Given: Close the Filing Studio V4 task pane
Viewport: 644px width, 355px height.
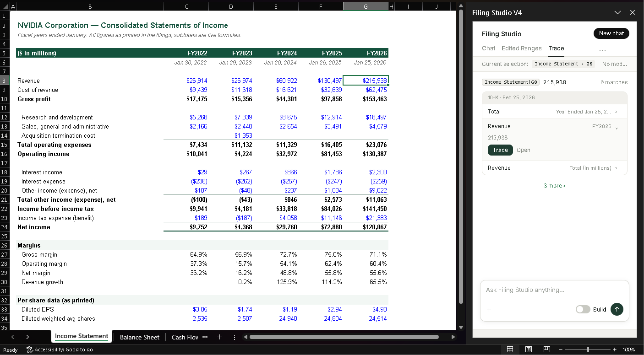Looking at the screenshot, I should pyautogui.click(x=633, y=12).
